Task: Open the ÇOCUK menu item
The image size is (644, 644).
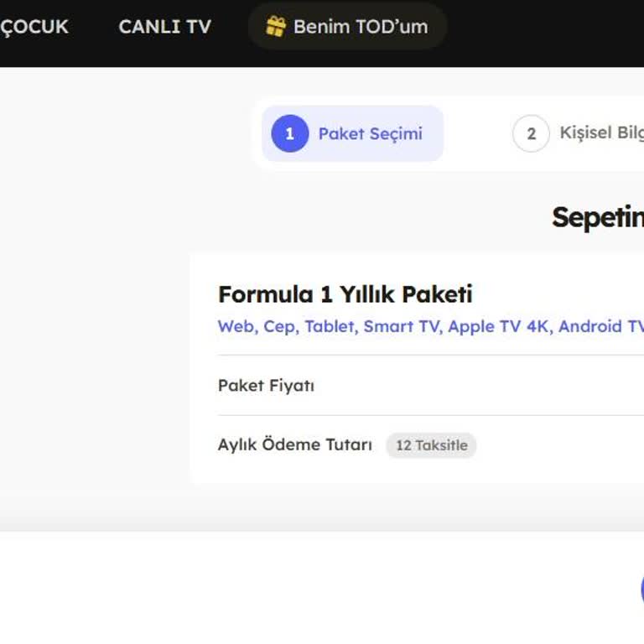Action: [34, 28]
